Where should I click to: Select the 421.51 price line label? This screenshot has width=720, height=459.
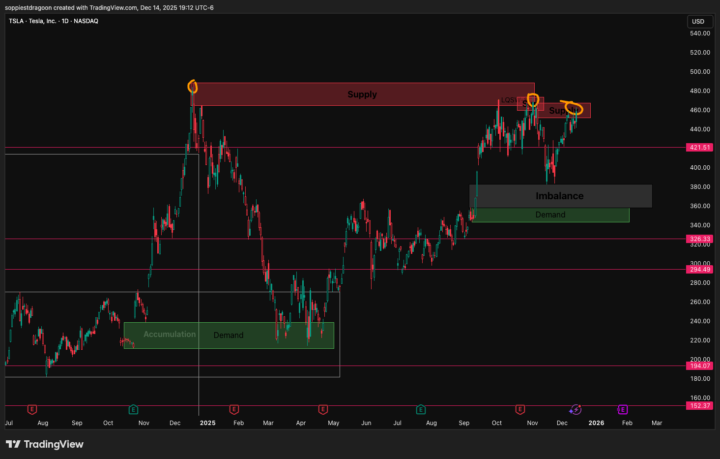click(x=699, y=147)
